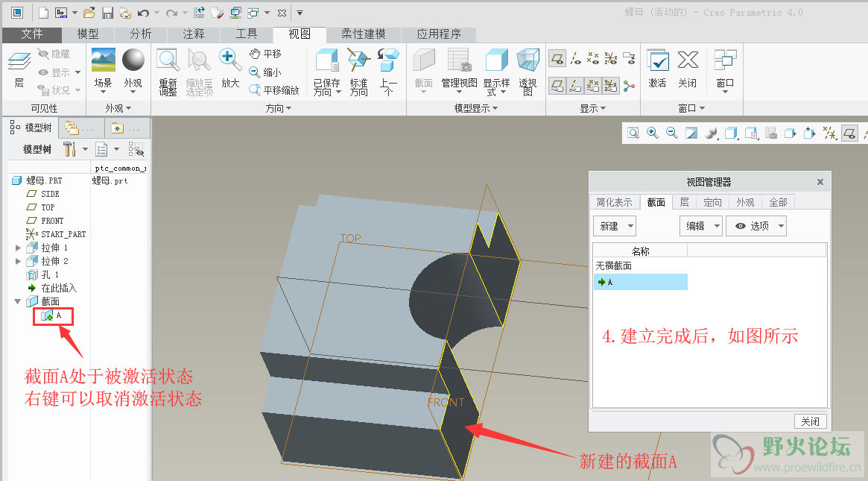Open the Scenes (场景) gallery

click(103, 70)
